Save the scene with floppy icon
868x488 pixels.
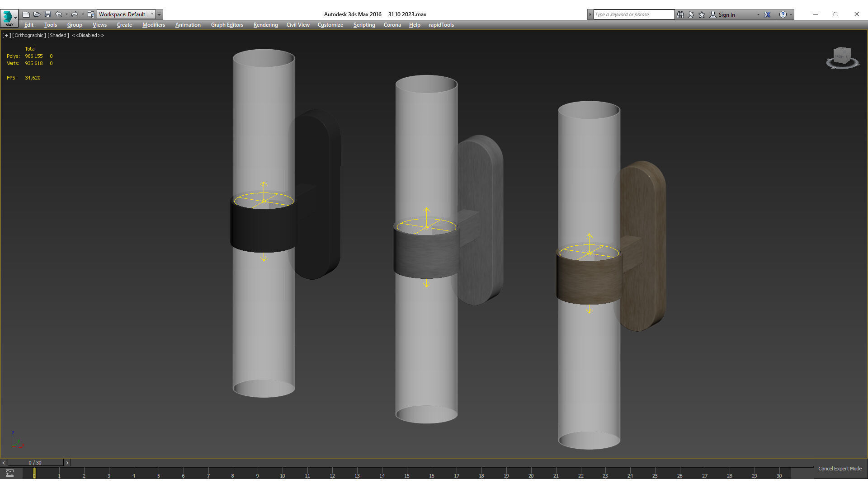(x=48, y=14)
